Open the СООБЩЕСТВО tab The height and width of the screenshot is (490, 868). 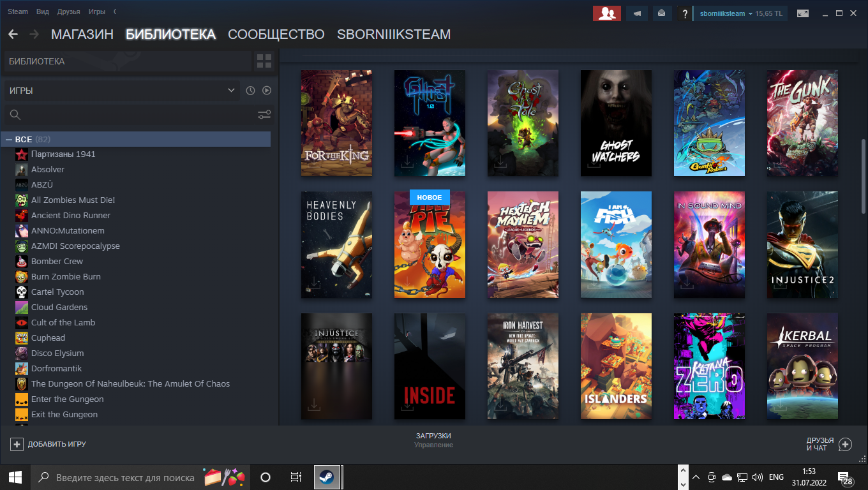click(276, 34)
